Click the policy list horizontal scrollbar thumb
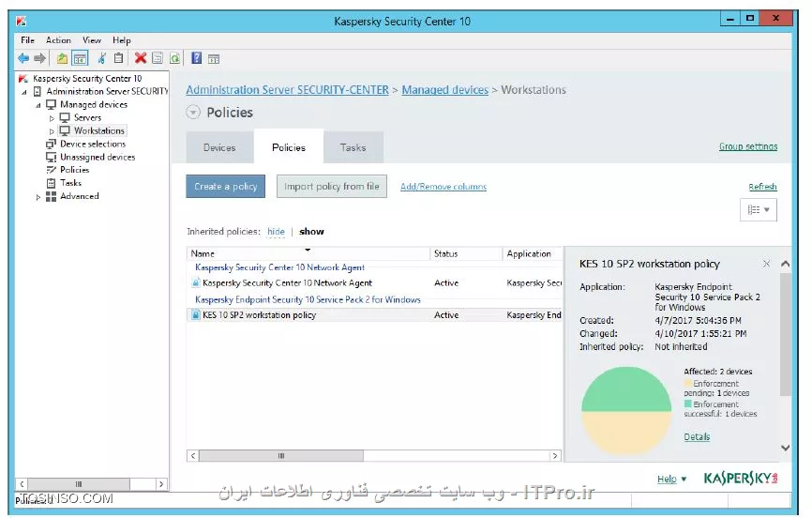 tap(281, 456)
